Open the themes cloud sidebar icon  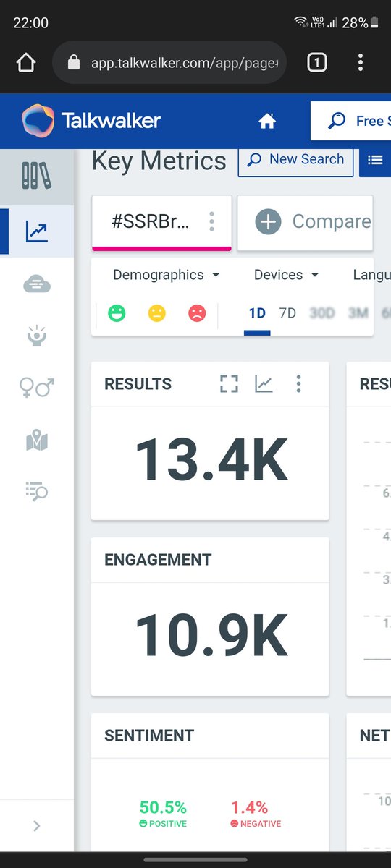pyautogui.click(x=36, y=284)
